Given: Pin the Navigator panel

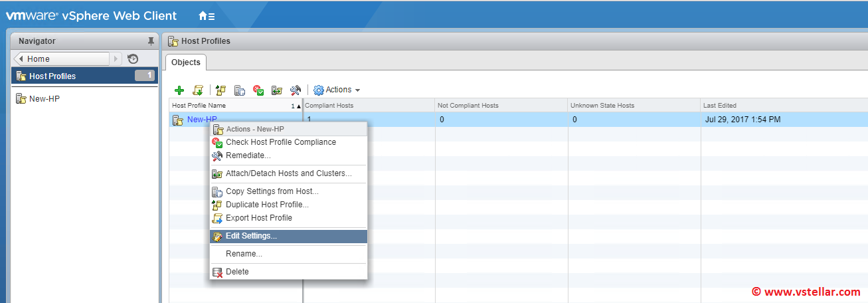Looking at the screenshot, I should (151, 41).
